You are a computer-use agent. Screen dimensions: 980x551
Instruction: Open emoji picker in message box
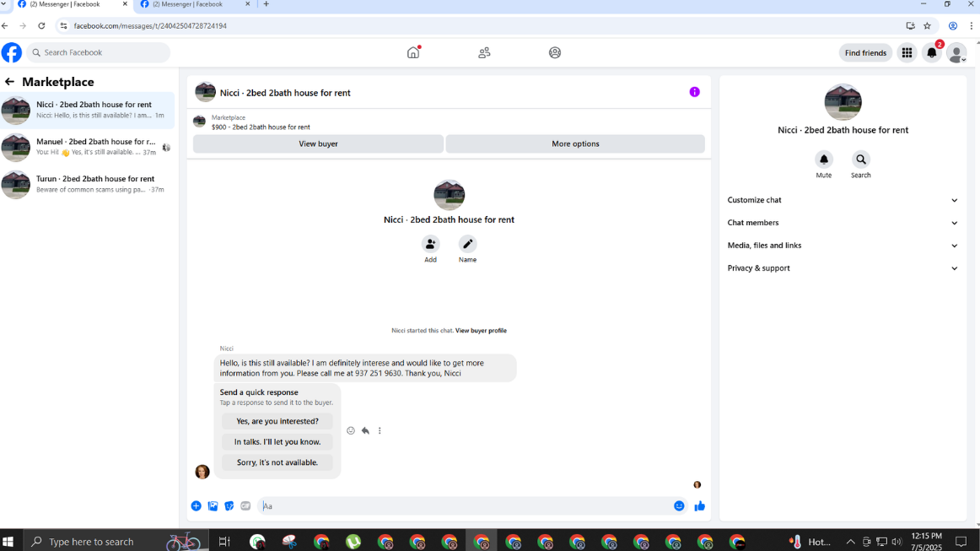point(680,506)
